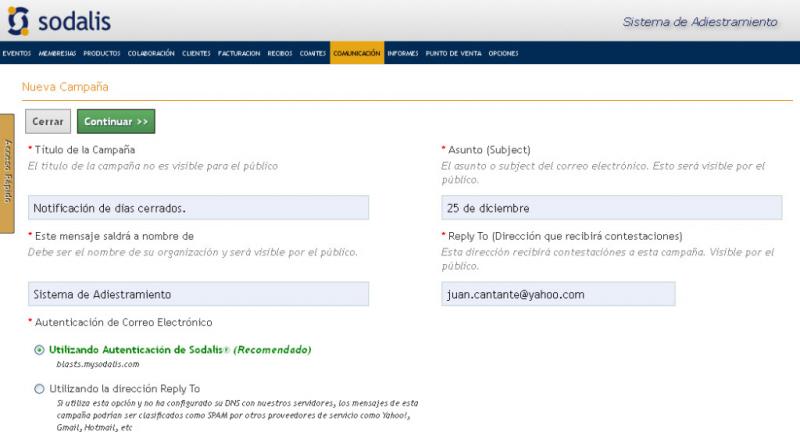Open the Comités menu

(x=313, y=53)
